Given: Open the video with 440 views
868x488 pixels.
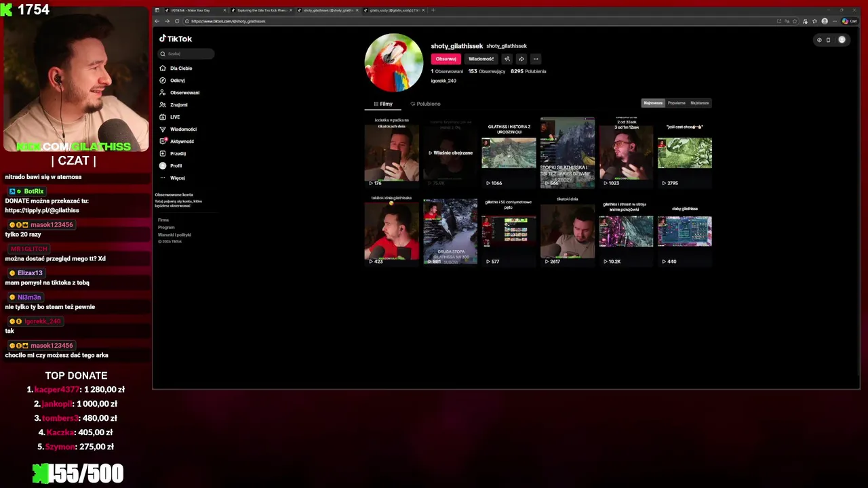Looking at the screenshot, I should tap(685, 230).
